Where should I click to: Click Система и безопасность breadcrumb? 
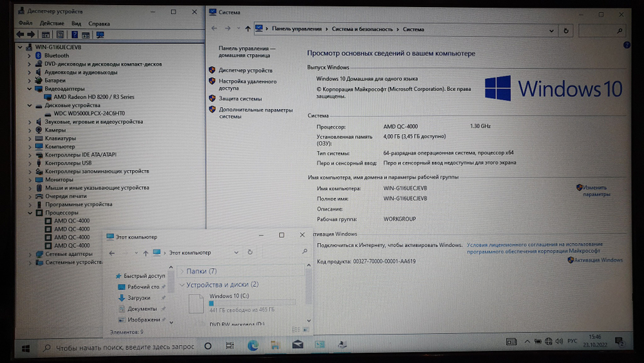tap(362, 29)
